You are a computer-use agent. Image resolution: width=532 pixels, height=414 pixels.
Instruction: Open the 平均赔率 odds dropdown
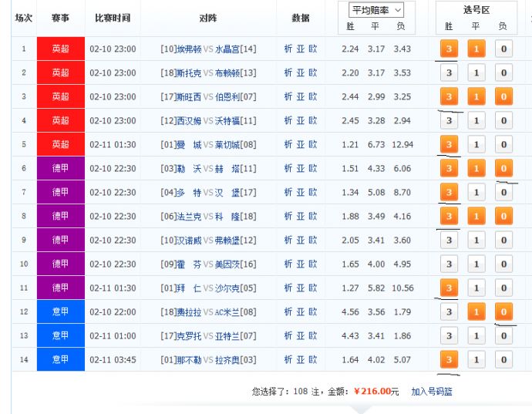[376, 10]
